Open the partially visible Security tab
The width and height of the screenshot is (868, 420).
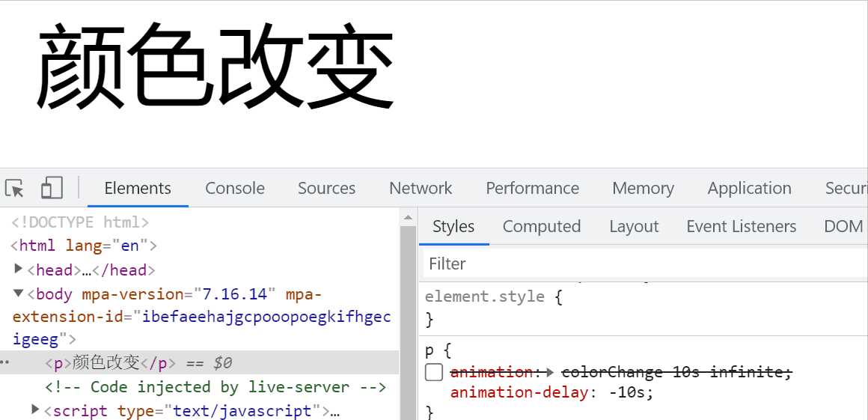click(846, 189)
